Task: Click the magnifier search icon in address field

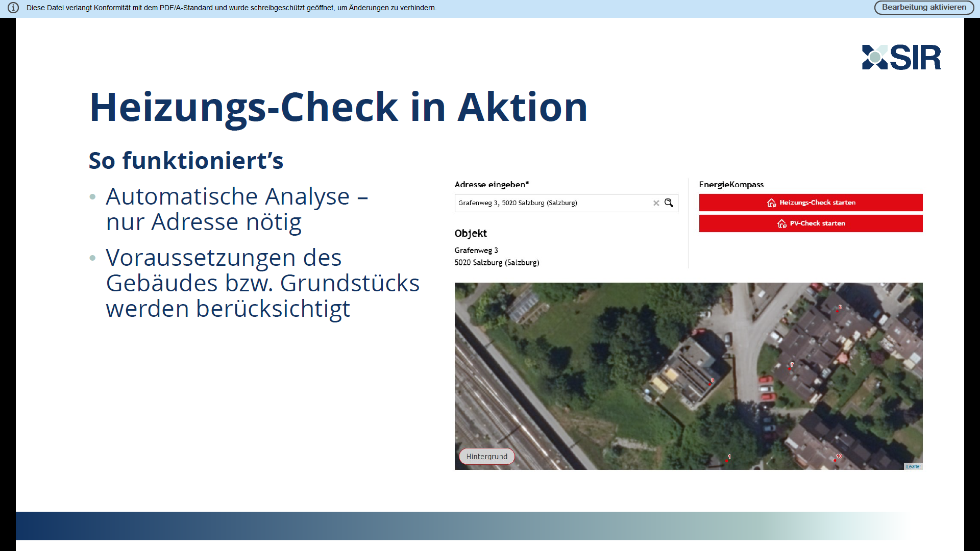Action: 669,203
